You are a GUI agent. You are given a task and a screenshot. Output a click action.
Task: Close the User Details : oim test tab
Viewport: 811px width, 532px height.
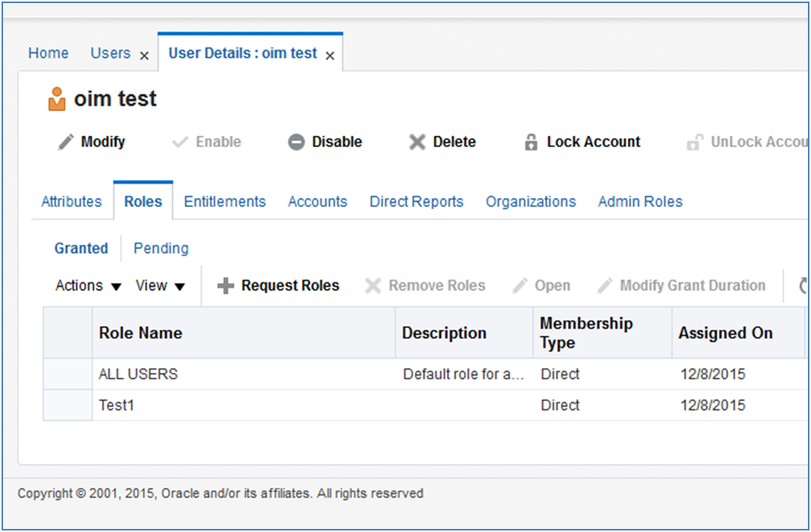coord(330,56)
